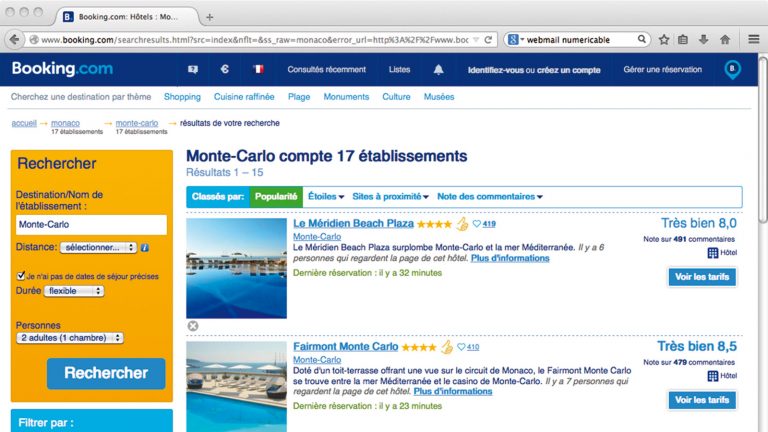The height and width of the screenshot is (432, 768).
Task: Open the search engine selector icon
Action: pyautogui.click(x=515, y=40)
